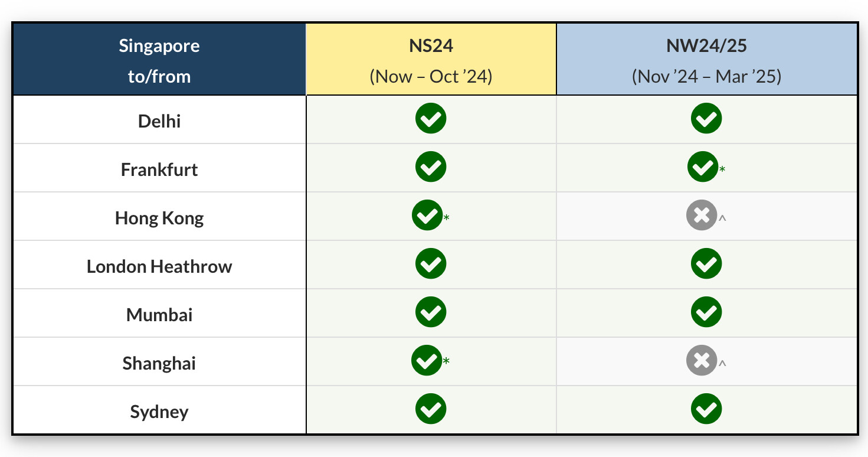Click the Hong Kong NS24 checkmark icon
Image resolution: width=868 pixels, height=457 pixels.
tap(427, 216)
